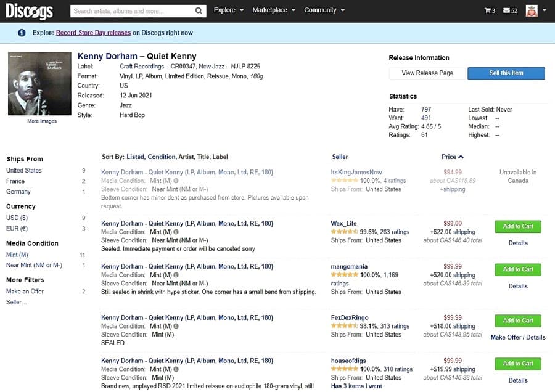Click the Discogs logo
This screenshot has width=555, height=392.
tap(29, 11)
